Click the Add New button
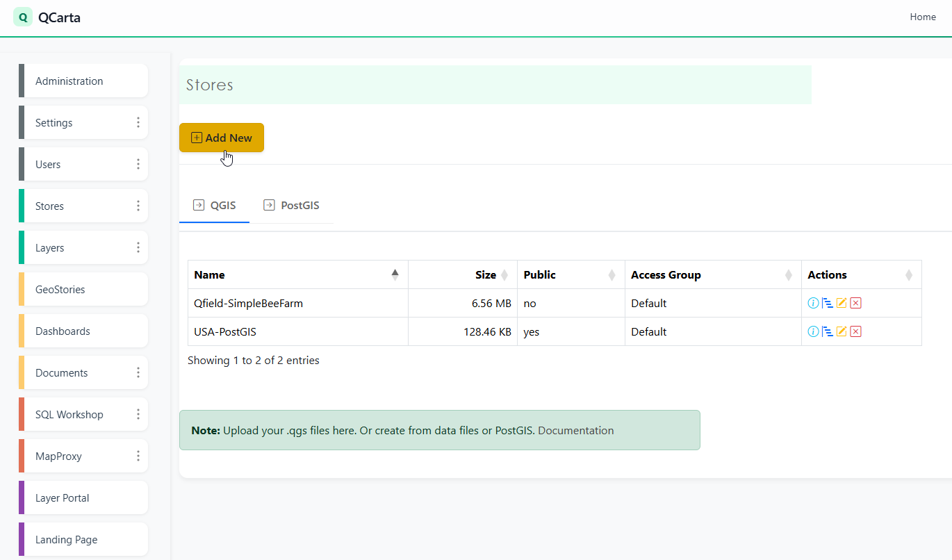Viewport: 952px width, 560px height. click(x=222, y=138)
